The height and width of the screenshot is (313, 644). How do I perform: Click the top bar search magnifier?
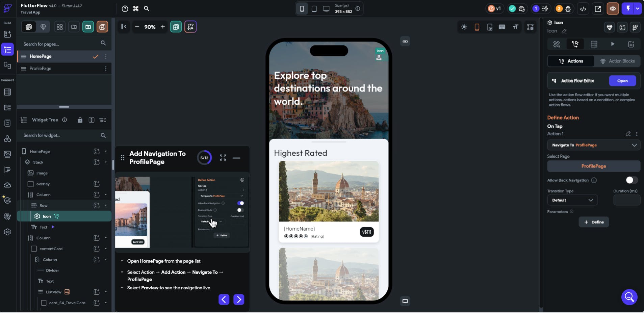[147, 8]
